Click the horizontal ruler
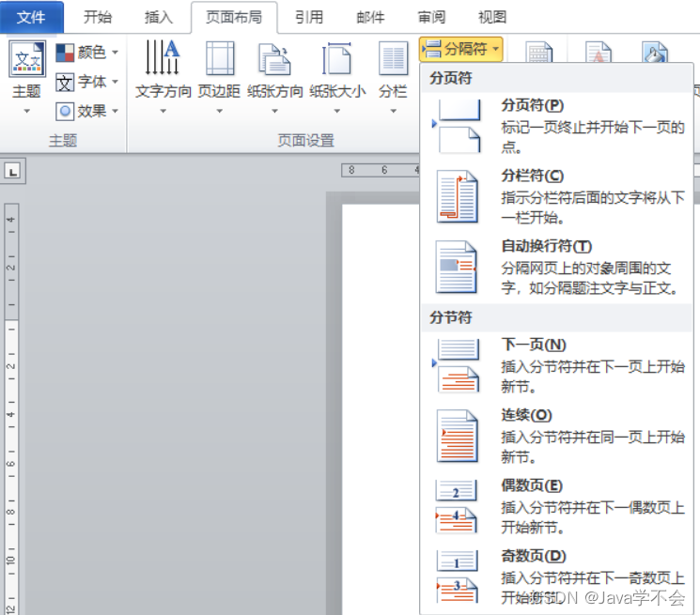This screenshot has width=700, height=615. tap(381, 170)
